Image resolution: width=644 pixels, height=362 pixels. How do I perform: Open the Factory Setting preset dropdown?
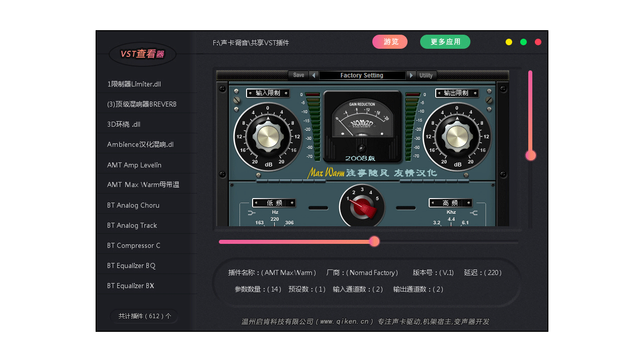coord(363,75)
